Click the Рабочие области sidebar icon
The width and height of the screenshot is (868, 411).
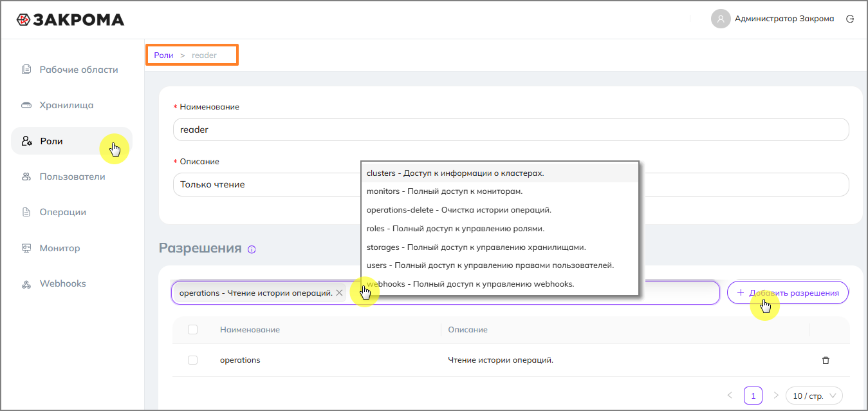point(26,70)
